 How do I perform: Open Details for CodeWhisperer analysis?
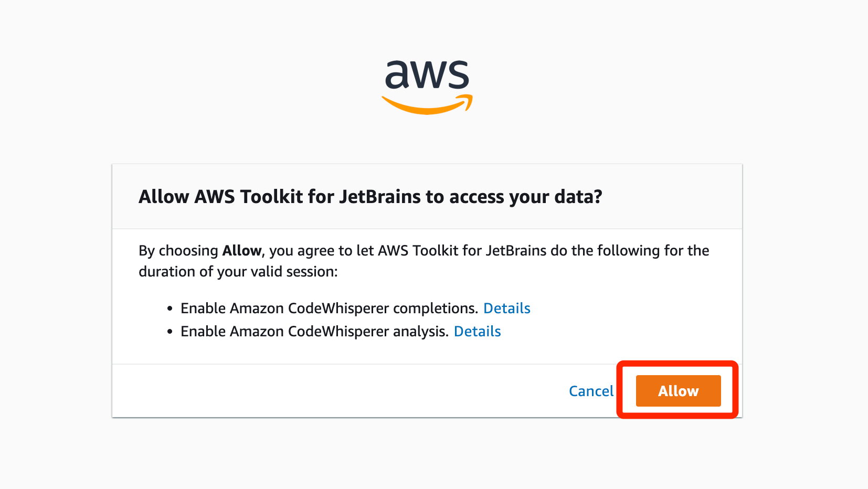click(477, 331)
